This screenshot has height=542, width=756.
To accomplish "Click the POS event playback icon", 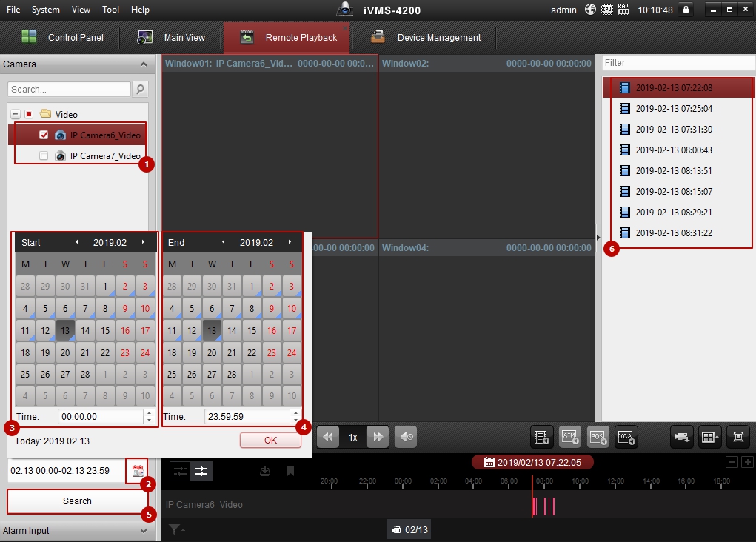I will (598, 437).
